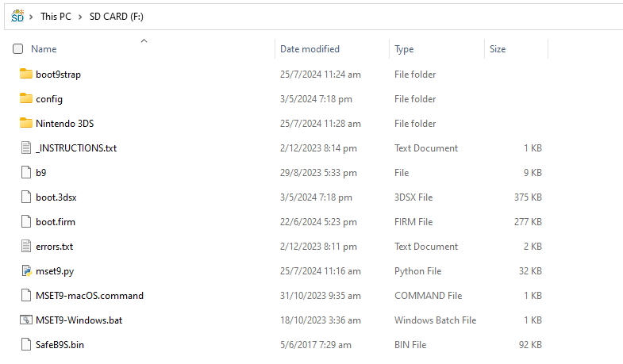Click the SD card icon in address bar
Image resolution: width=623 pixels, height=364 pixels.
click(17, 14)
